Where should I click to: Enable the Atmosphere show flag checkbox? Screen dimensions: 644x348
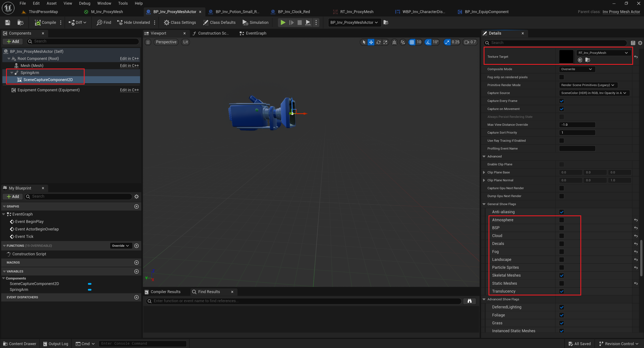tap(562, 220)
